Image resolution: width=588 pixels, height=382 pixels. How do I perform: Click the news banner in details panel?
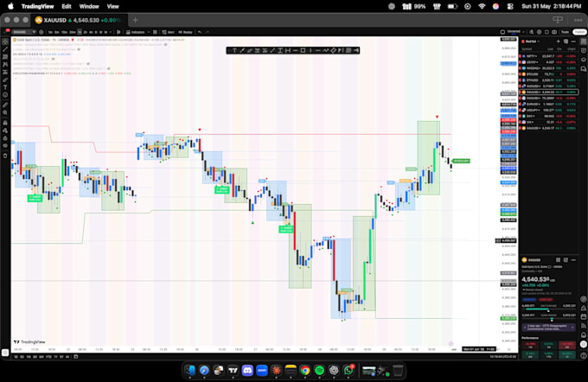(x=548, y=328)
